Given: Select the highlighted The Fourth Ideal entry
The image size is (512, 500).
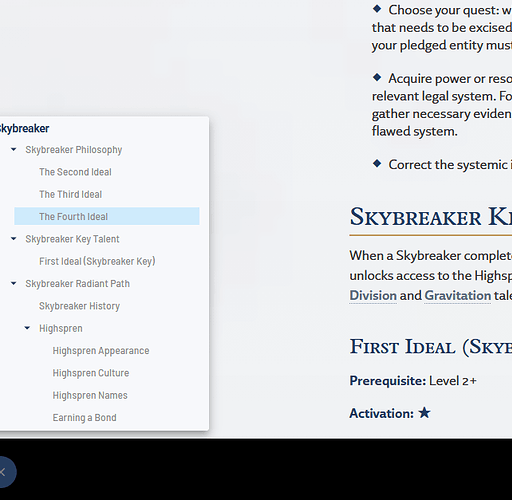Looking at the screenshot, I should point(107,216).
